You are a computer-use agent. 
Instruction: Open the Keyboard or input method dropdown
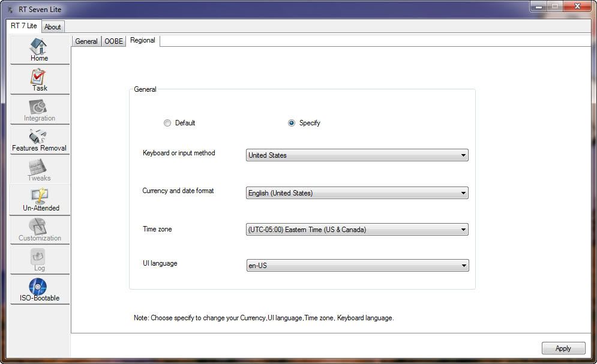coord(357,155)
